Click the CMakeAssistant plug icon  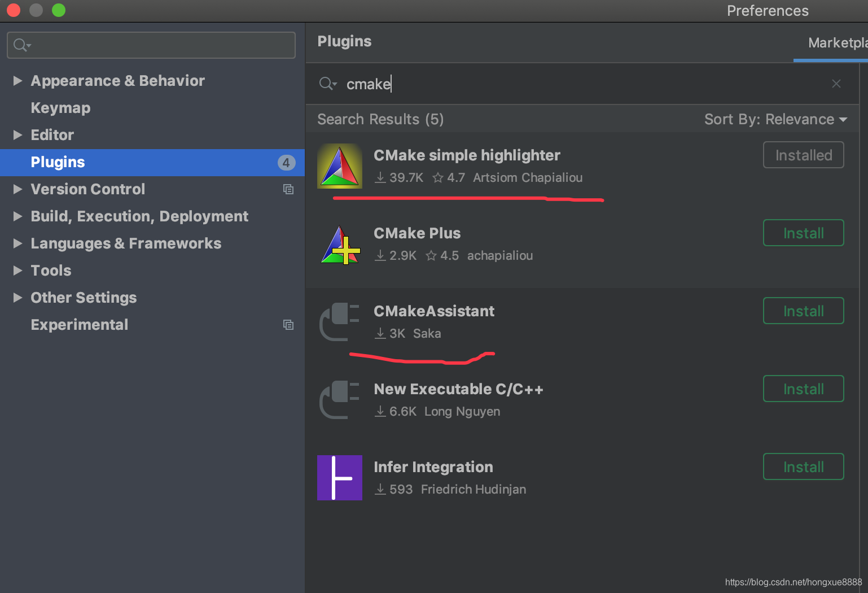[340, 322]
